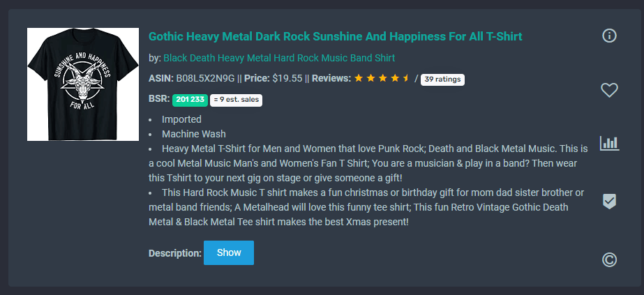The height and width of the screenshot is (295, 644).
Task: Click the black goat t-shirt thumbnail
Action: 83,84
